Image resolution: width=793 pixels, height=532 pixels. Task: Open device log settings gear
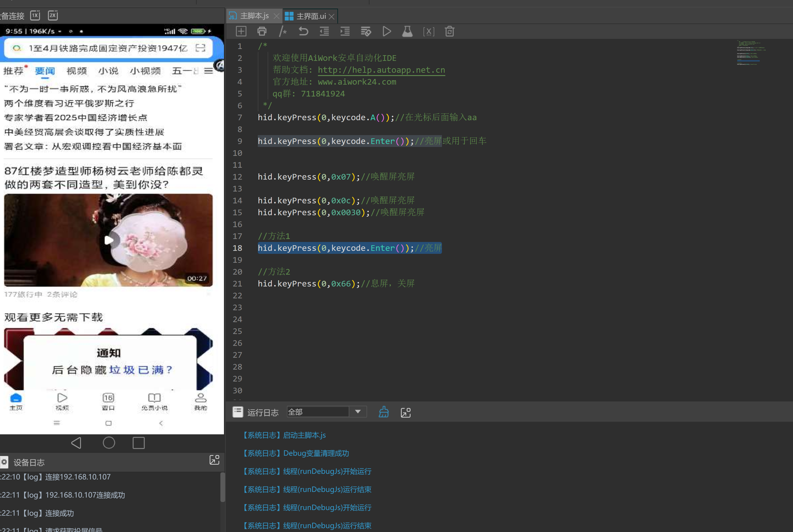pos(4,462)
